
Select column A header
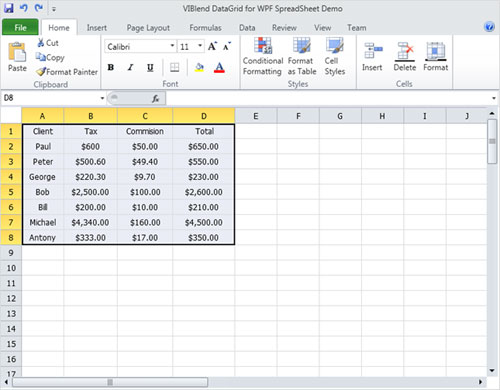tap(42, 116)
